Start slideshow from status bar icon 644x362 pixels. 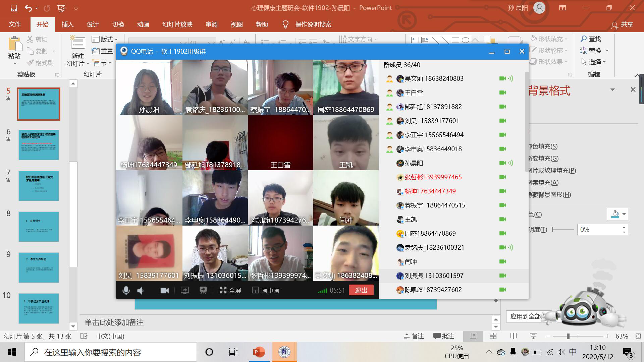(x=533, y=336)
